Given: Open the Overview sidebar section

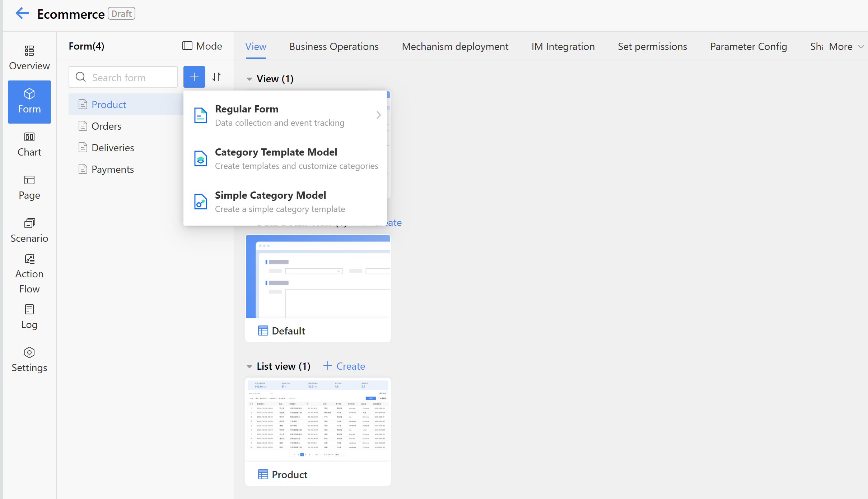Looking at the screenshot, I should point(29,58).
